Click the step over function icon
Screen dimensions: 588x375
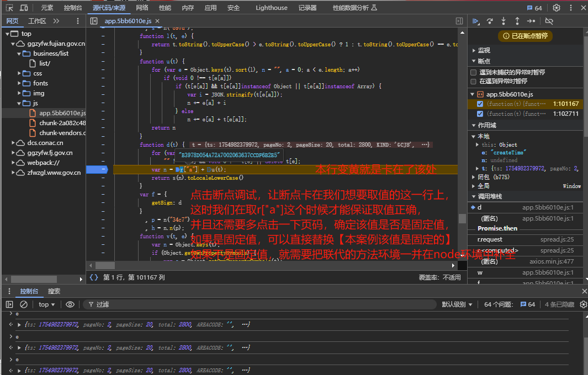(490, 21)
